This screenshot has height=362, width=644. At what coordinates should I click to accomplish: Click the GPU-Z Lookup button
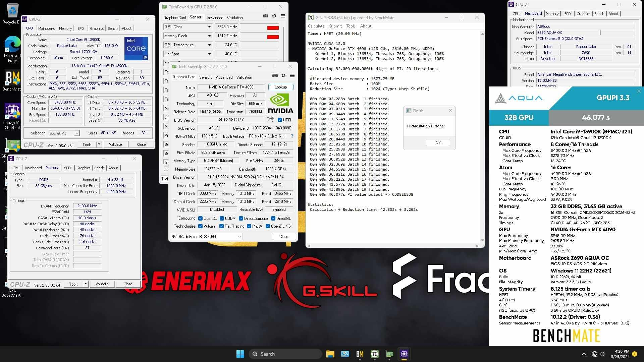(x=281, y=87)
